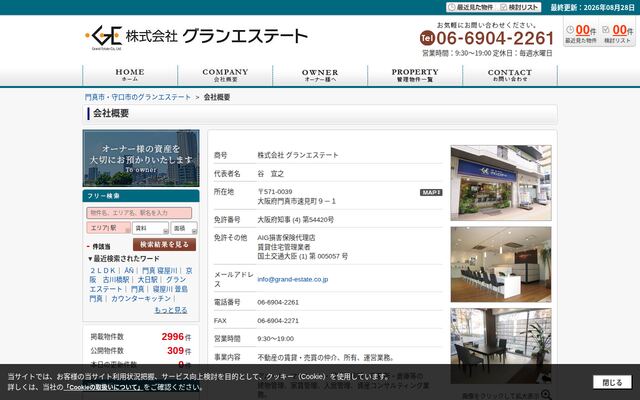Open OWNER オーナー様へ menu
This screenshot has width=640, height=400.
click(320, 75)
